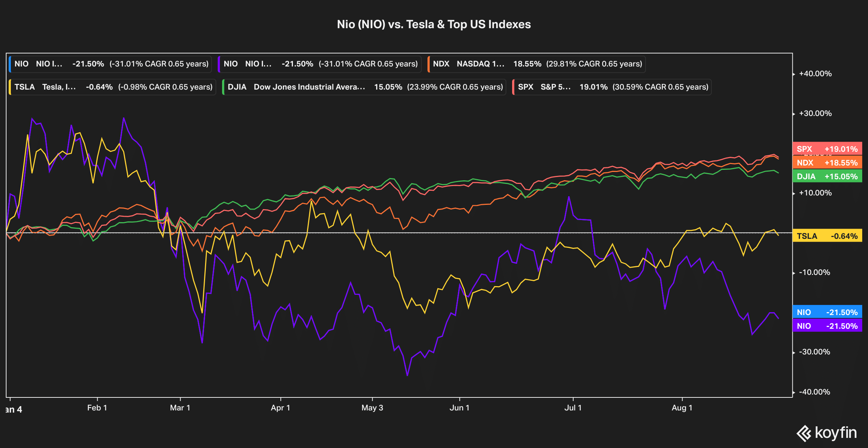Click the +30.00% axis label
868x448 pixels.
[x=815, y=113]
